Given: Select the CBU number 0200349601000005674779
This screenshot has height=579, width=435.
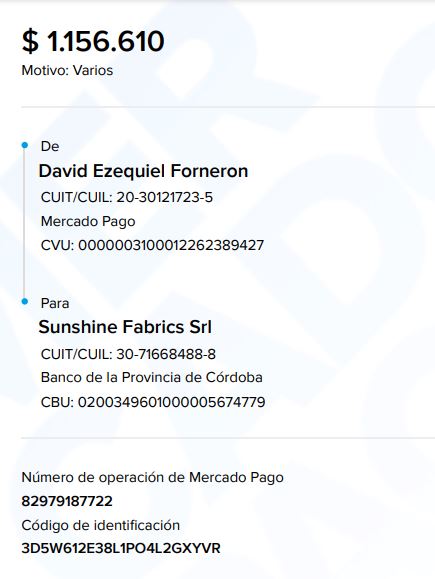Looking at the screenshot, I should [x=171, y=402].
